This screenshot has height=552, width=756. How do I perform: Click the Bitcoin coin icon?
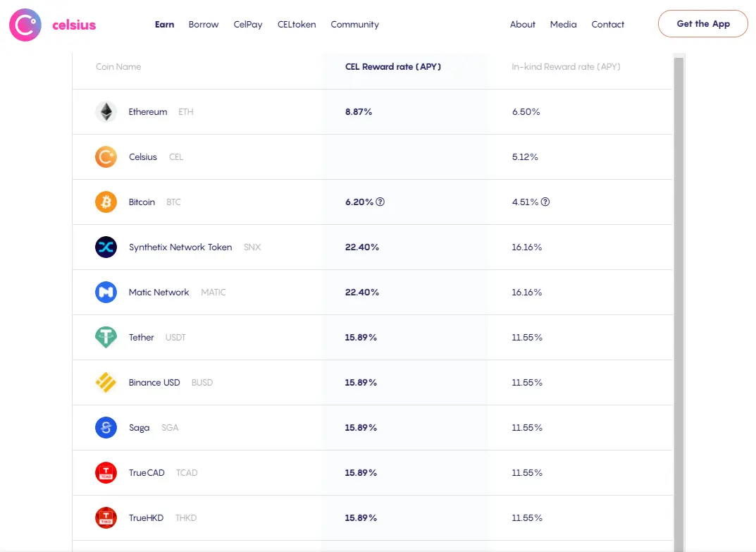(106, 202)
